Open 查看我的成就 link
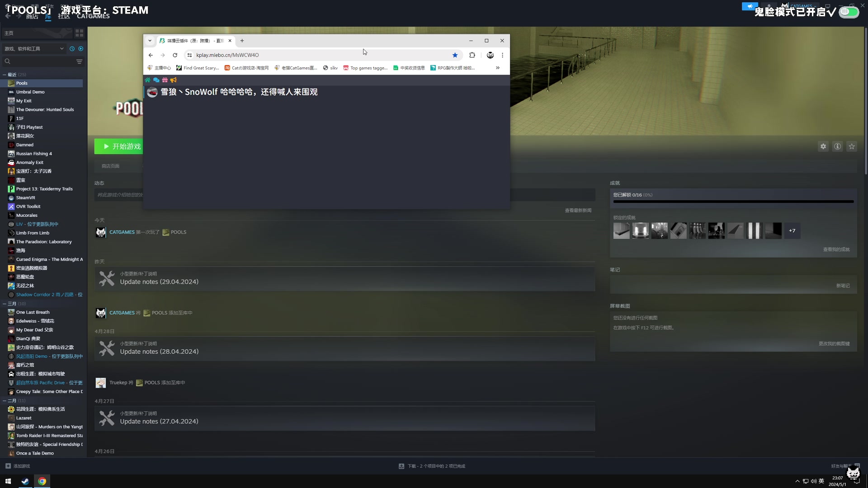This screenshot has width=868, height=488. [x=836, y=249]
